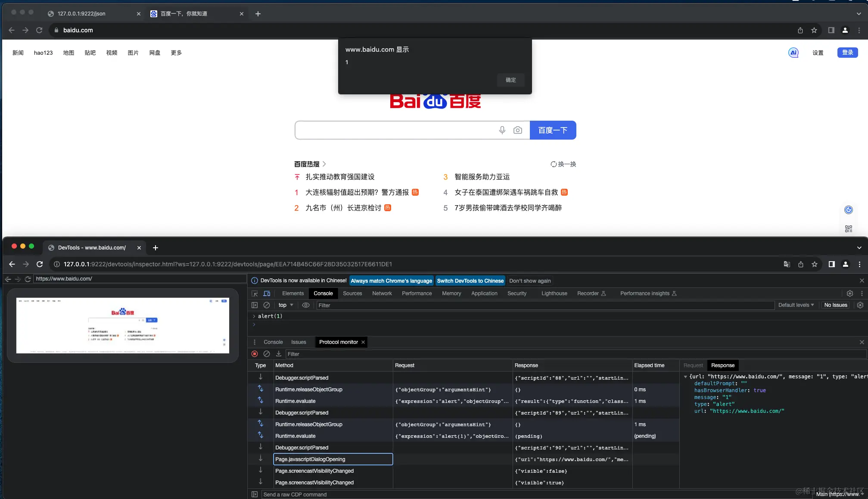
Task: Click 换一换 to refresh hot searches
Action: [563, 164]
